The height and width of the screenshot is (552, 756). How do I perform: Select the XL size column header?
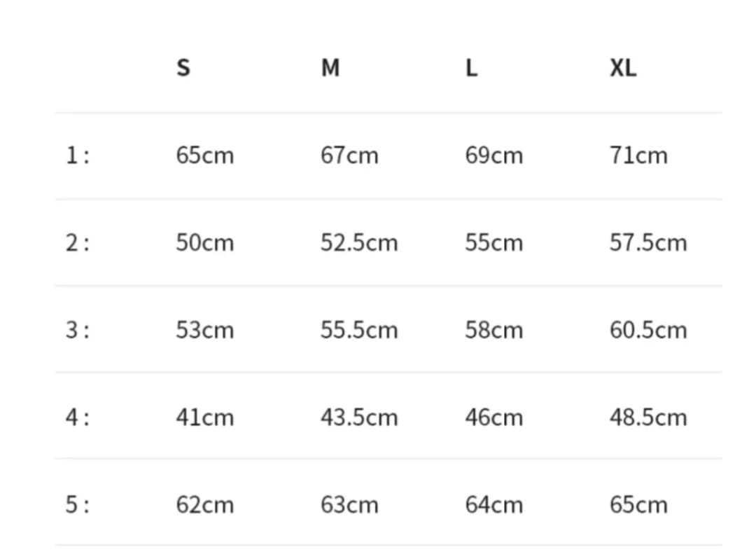[623, 68]
